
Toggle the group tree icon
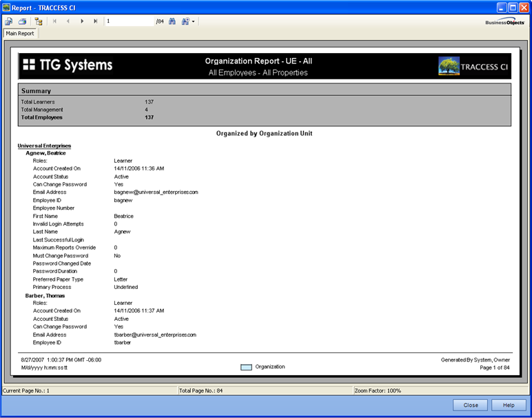click(x=39, y=21)
